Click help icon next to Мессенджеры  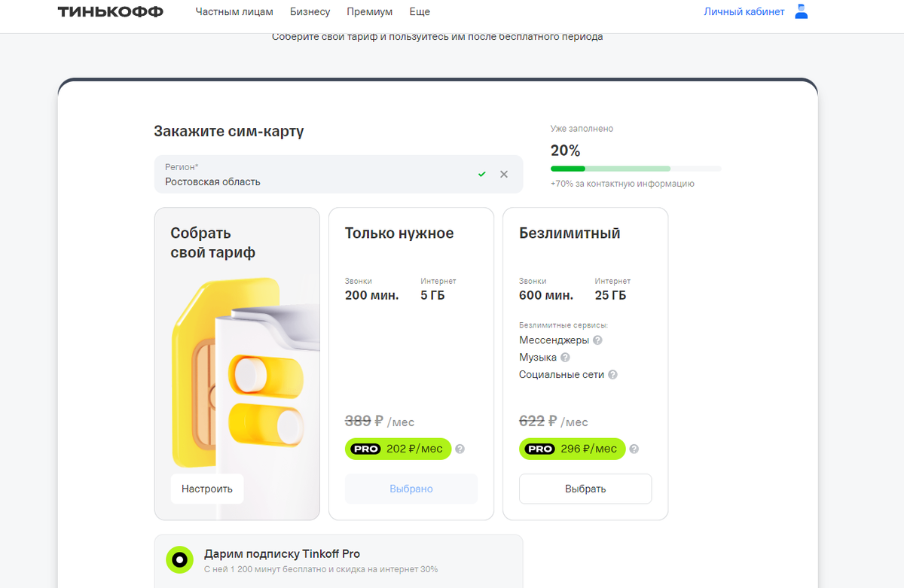(597, 340)
